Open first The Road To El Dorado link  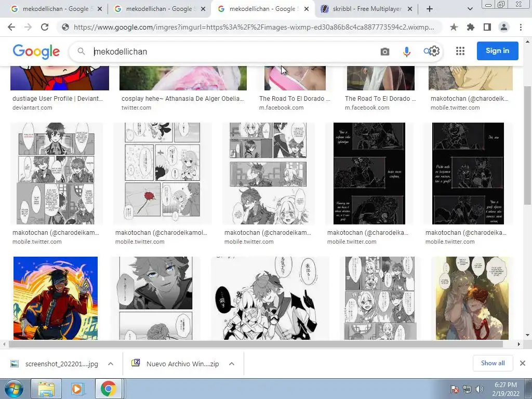(x=295, y=98)
